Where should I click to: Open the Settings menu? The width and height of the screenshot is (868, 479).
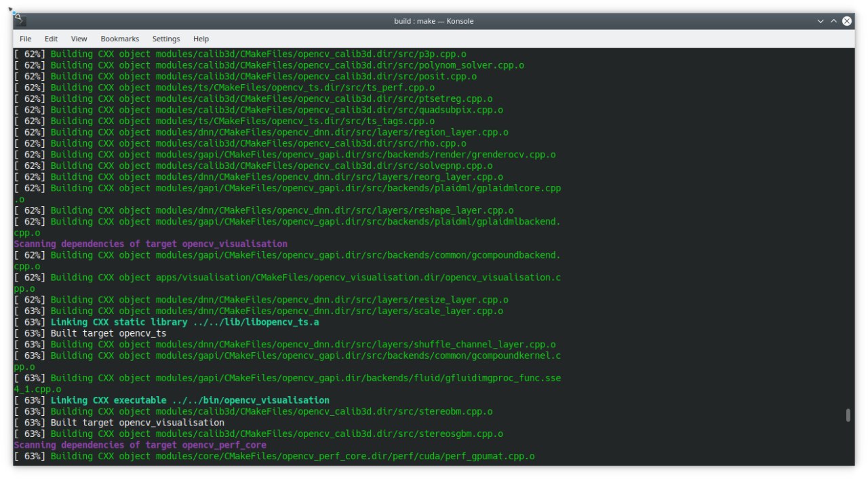tap(166, 39)
